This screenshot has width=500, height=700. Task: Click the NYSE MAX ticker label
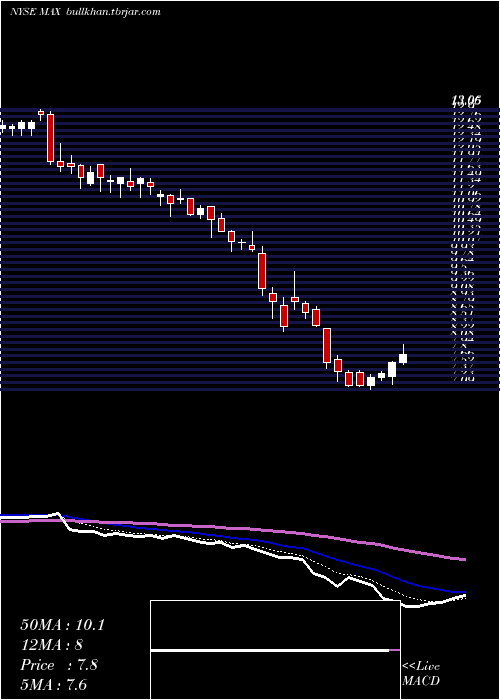[34, 12]
